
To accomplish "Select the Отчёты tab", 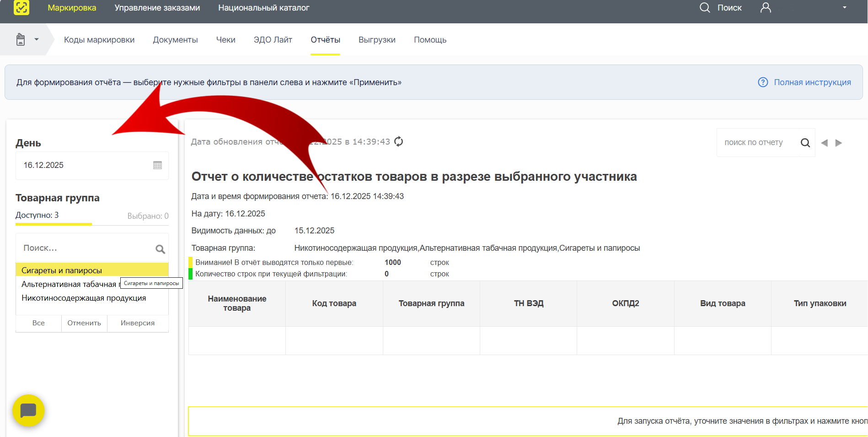I will coord(325,40).
